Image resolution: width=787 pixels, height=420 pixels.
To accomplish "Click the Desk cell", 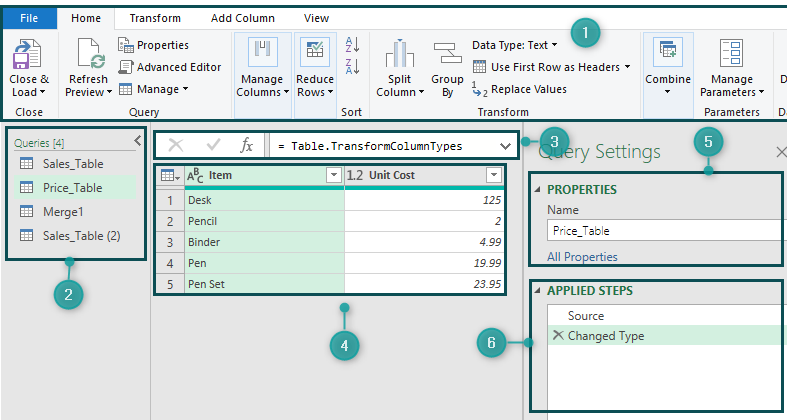I will point(265,200).
